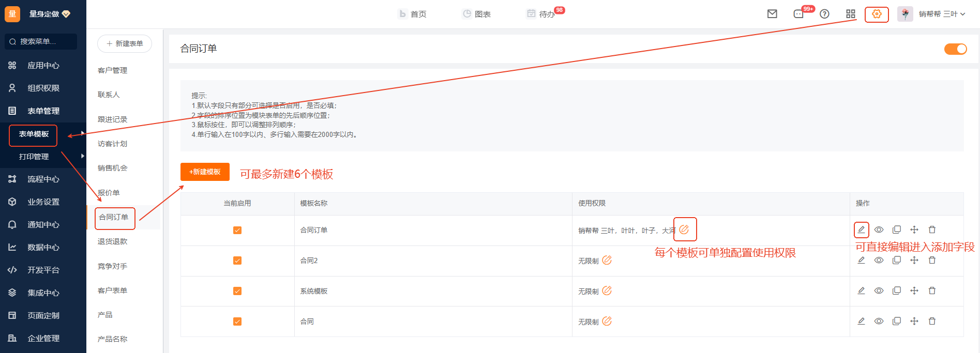Image resolution: width=980 pixels, height=353 pixels.
Task: Click the pencil edit icon for 合同订单
Action: tap(862, 229)
